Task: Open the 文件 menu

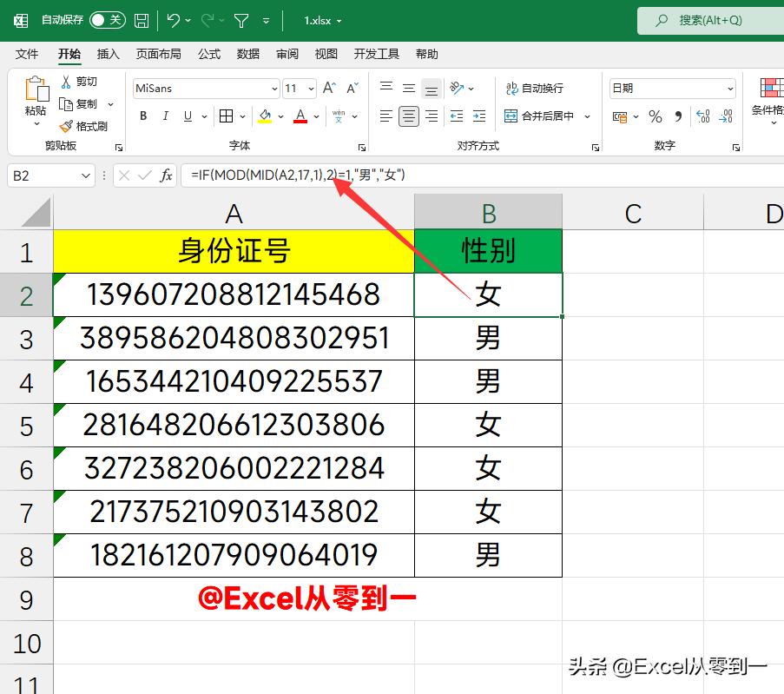Action: pyautogui.click(x=27, y=54)
